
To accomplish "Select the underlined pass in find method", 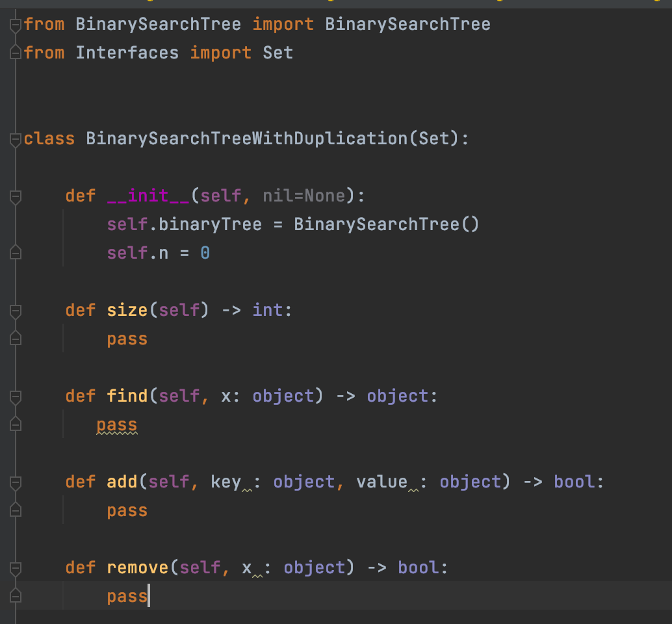I will pos(116,424).
